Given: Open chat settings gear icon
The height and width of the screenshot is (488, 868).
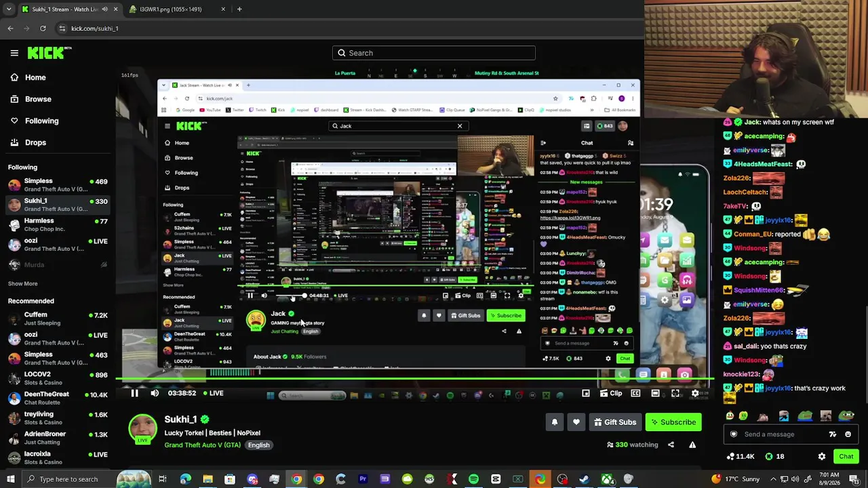Looking at the screenshot, I should click(822, 457).
